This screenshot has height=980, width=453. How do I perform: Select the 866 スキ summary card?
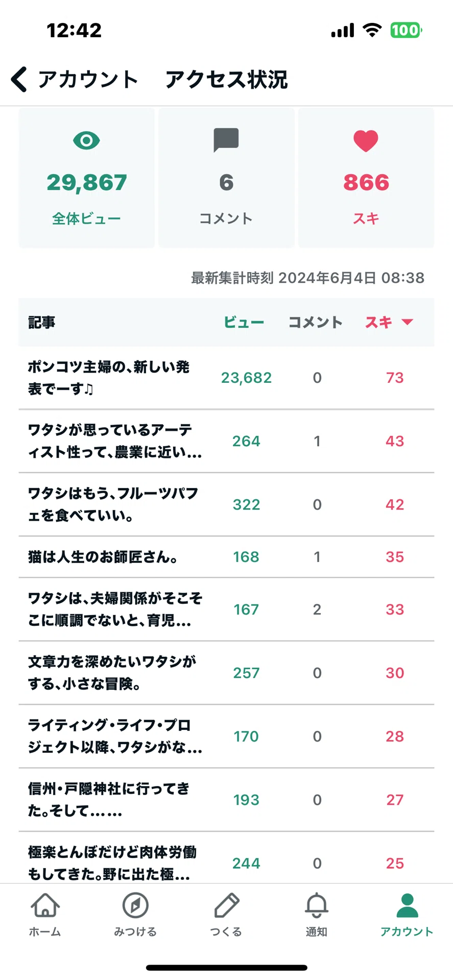tap(366, 178)
